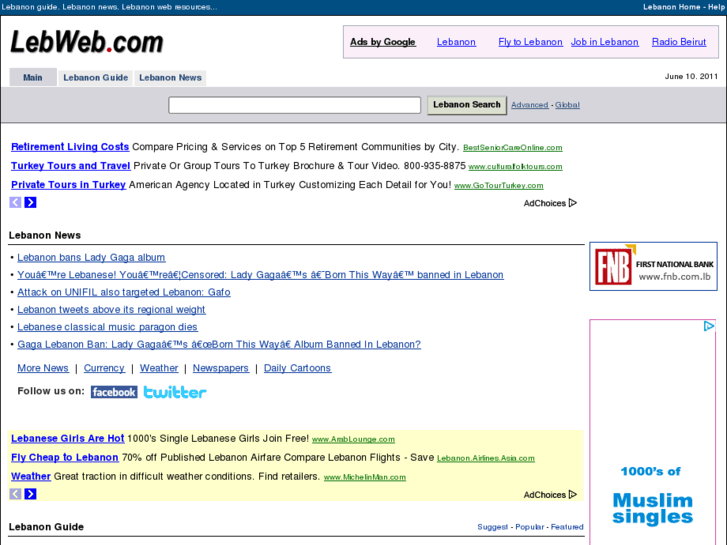This screenshot has width=727, height=545.
Task: Open Currency link
Action: (x=104, y=368)
